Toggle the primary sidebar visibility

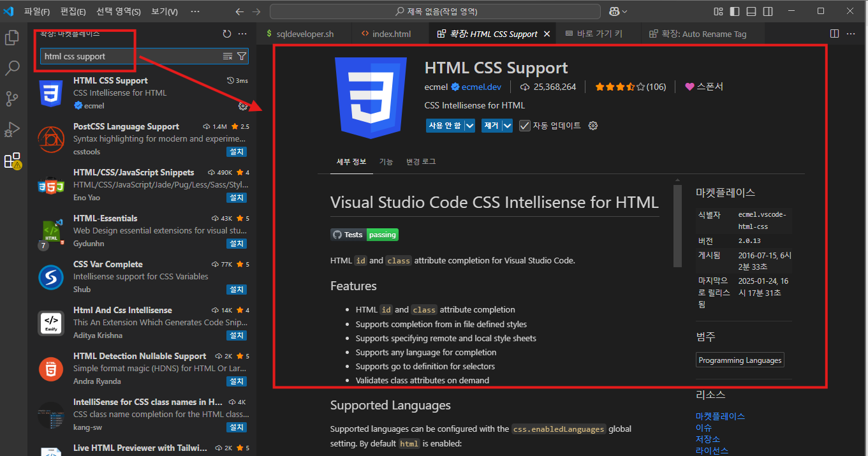coord(735,11)
